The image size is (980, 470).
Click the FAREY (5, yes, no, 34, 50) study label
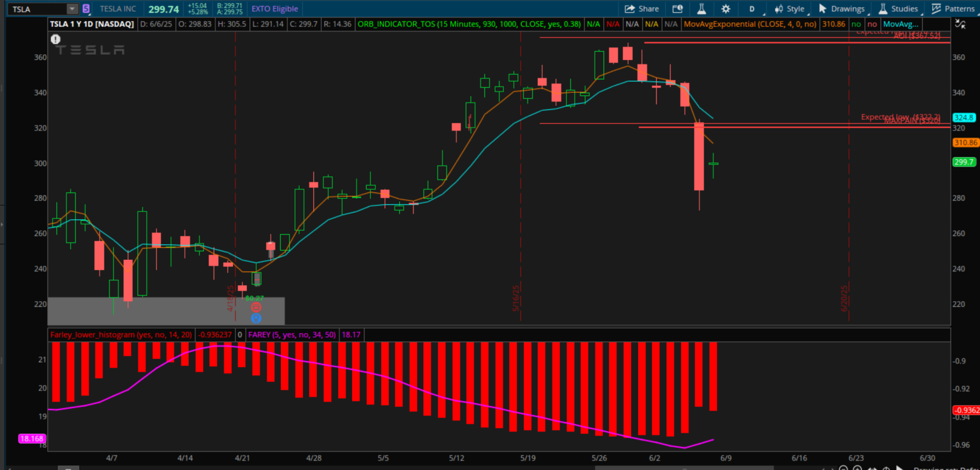(x=292, y=335)
